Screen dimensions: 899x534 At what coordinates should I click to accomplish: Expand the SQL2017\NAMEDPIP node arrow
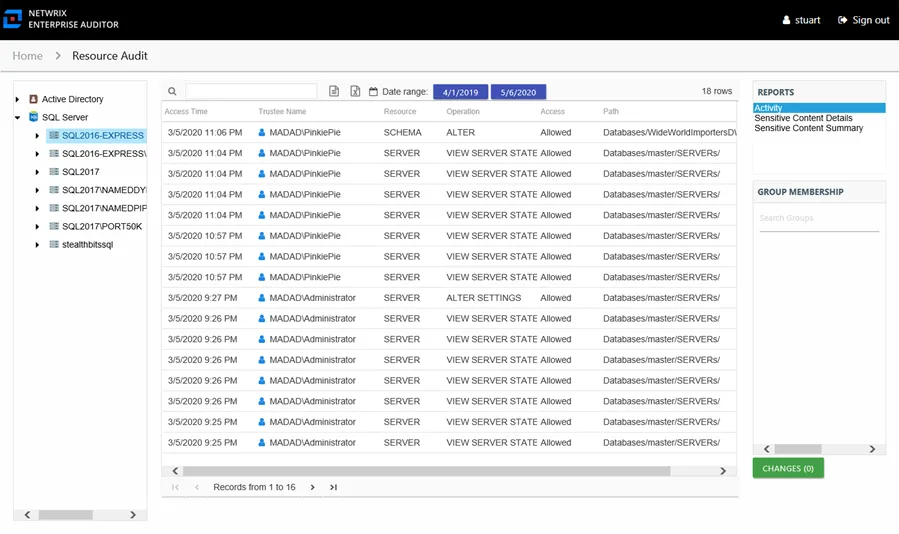37,208
